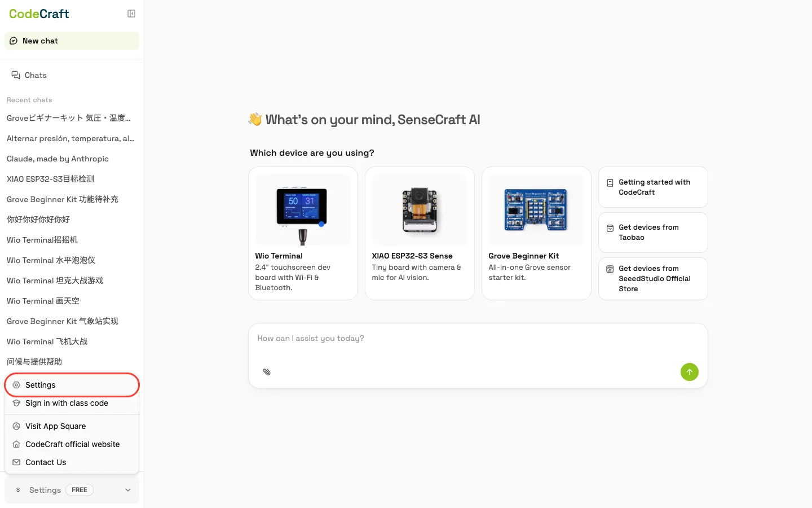
Task: Select the XIAO ESP32-S3 Sense card
Action: 420,233
